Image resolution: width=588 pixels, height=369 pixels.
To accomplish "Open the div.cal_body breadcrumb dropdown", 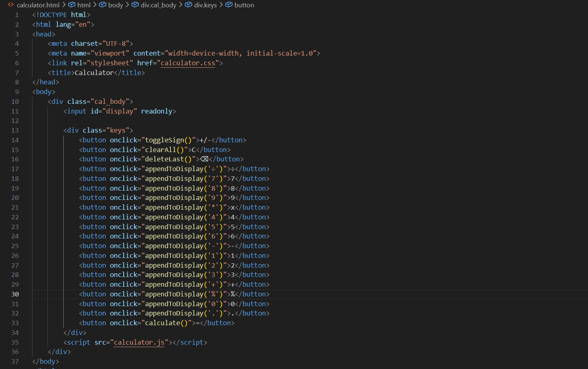I will (158, 5).
